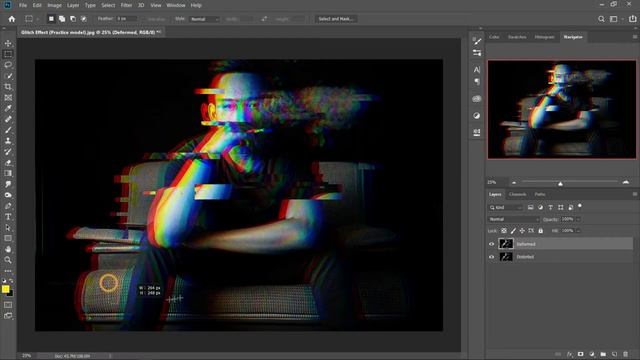
Task: Toggle Lock all padlock icon
Action: pyautogui.click(x=540, y=231)
